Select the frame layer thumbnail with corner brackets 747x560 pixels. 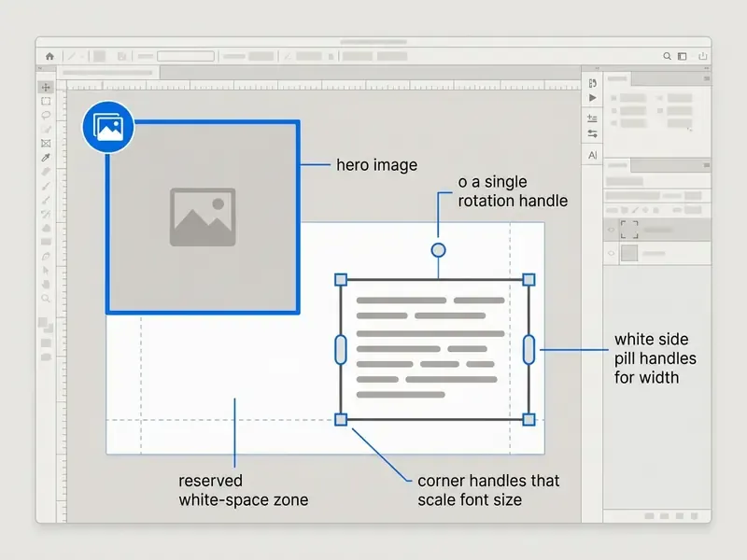click(628, 230)
